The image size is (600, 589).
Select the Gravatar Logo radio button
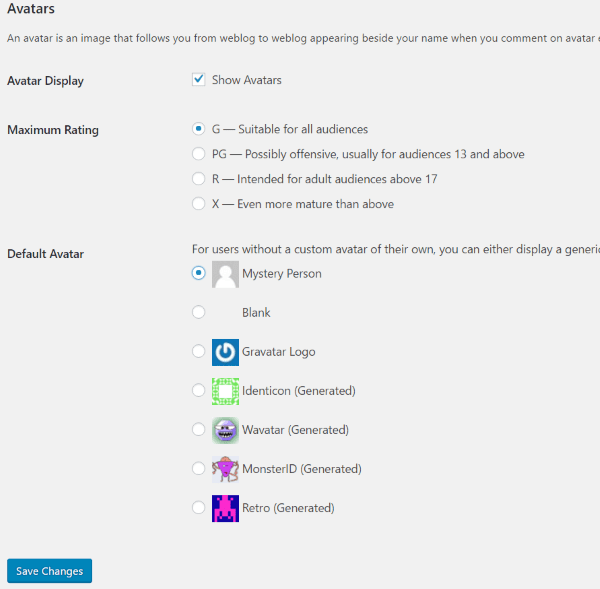[x=199, y=352]
